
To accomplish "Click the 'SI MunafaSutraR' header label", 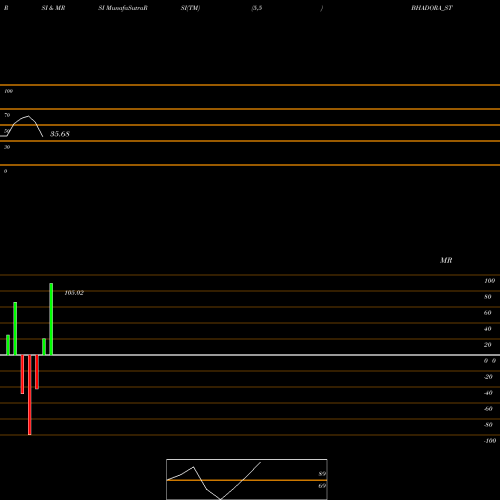I will click(x=123, y=8).
